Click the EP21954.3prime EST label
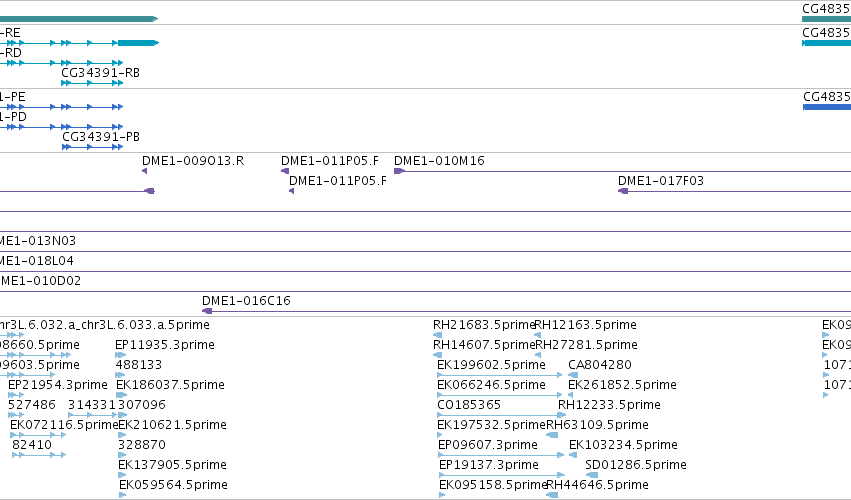Screen dimensions: 851x500 pyautogui.click(x=58, y=385)
